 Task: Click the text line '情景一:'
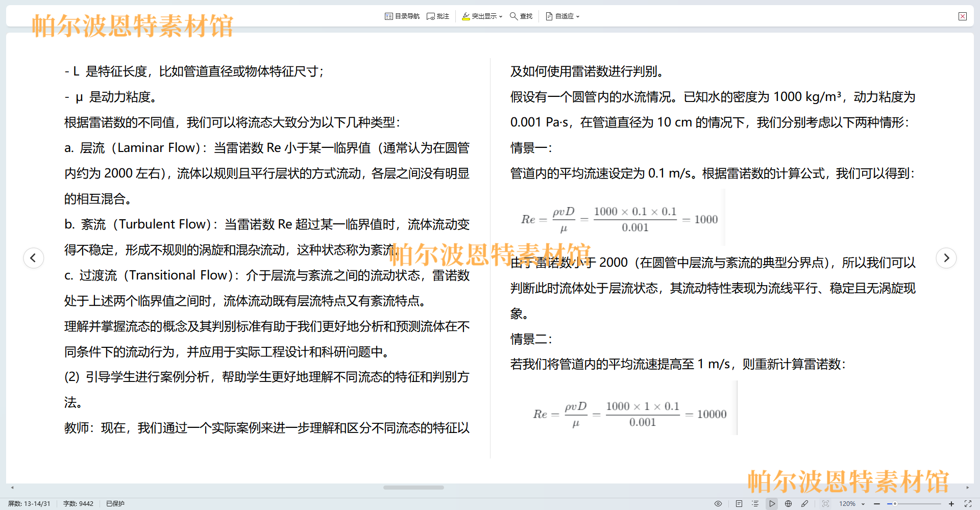click(x=531, y=148)
